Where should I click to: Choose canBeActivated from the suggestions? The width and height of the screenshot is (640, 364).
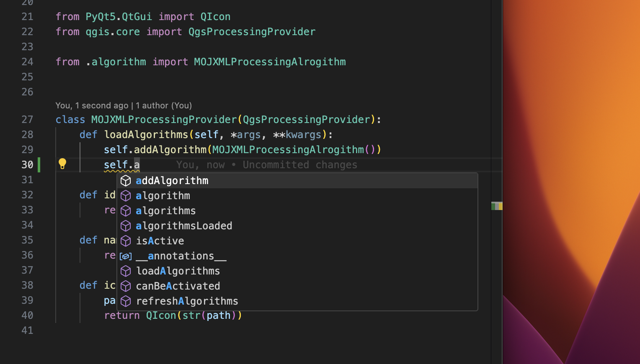coord(178,286)
